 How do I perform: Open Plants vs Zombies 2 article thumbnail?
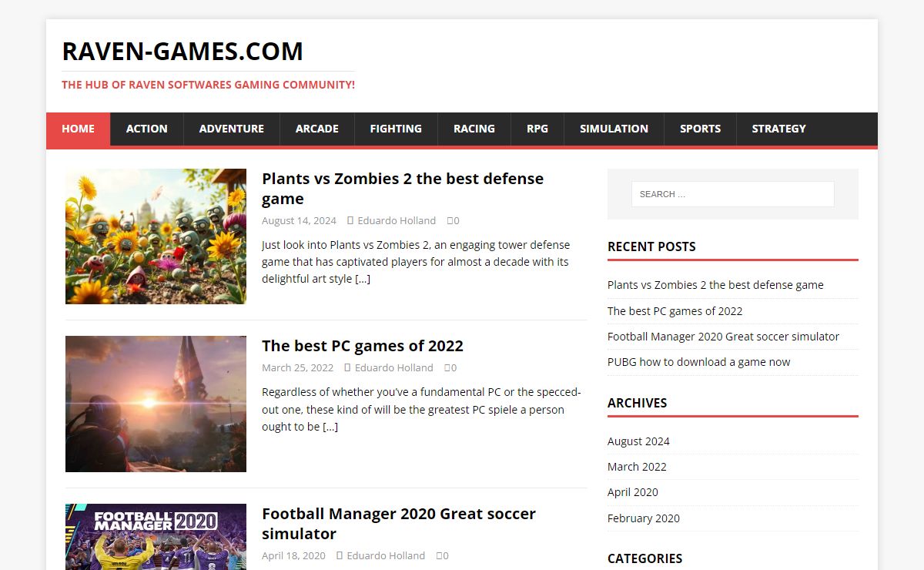tap(156, 236)
